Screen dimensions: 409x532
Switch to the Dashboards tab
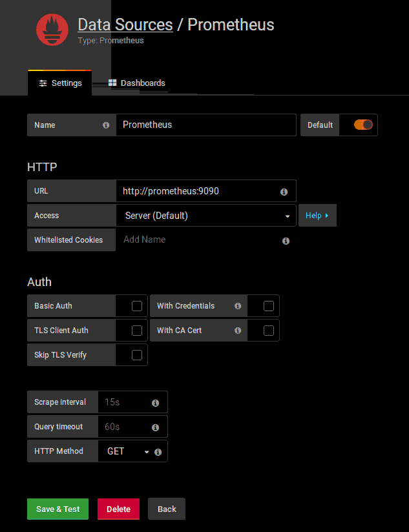coord(136,83)
